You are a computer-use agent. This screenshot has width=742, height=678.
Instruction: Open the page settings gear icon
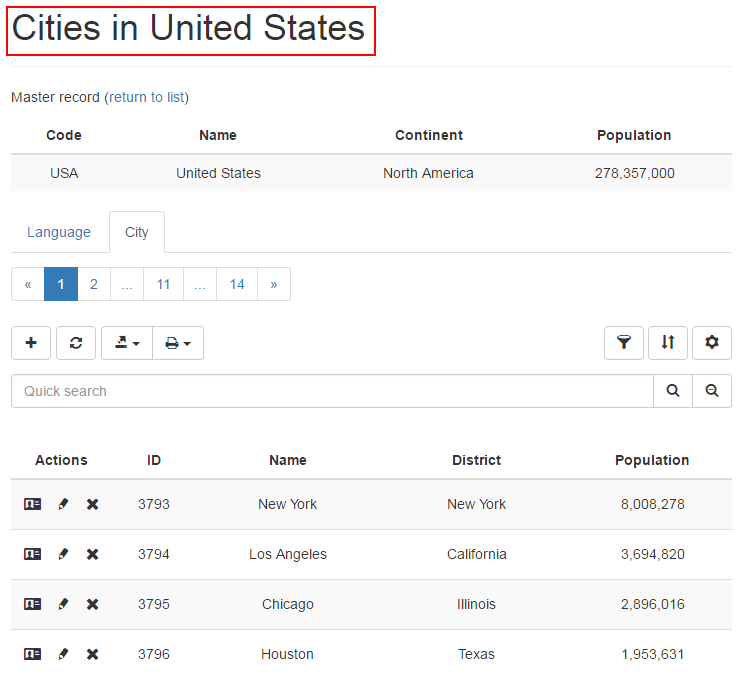(712, 343)
